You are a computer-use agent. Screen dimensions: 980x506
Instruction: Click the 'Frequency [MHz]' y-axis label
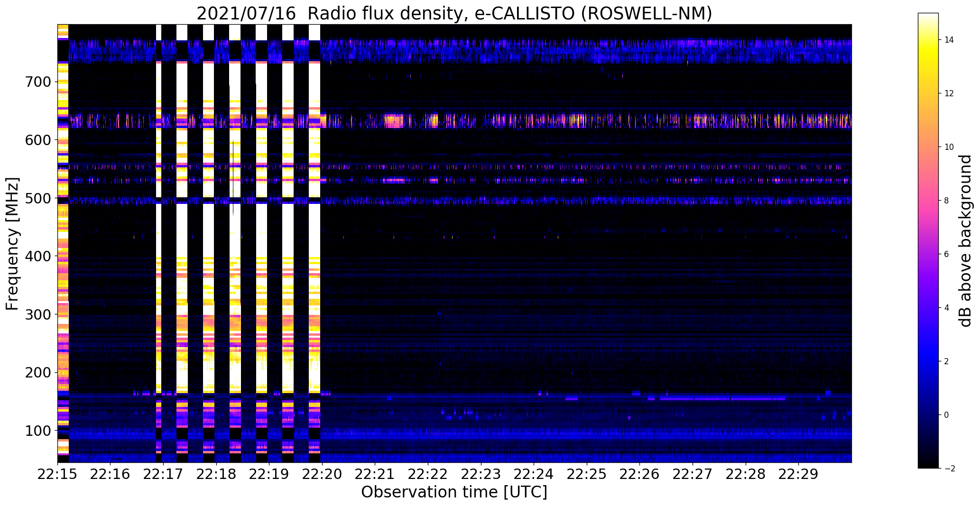(13, 244)
